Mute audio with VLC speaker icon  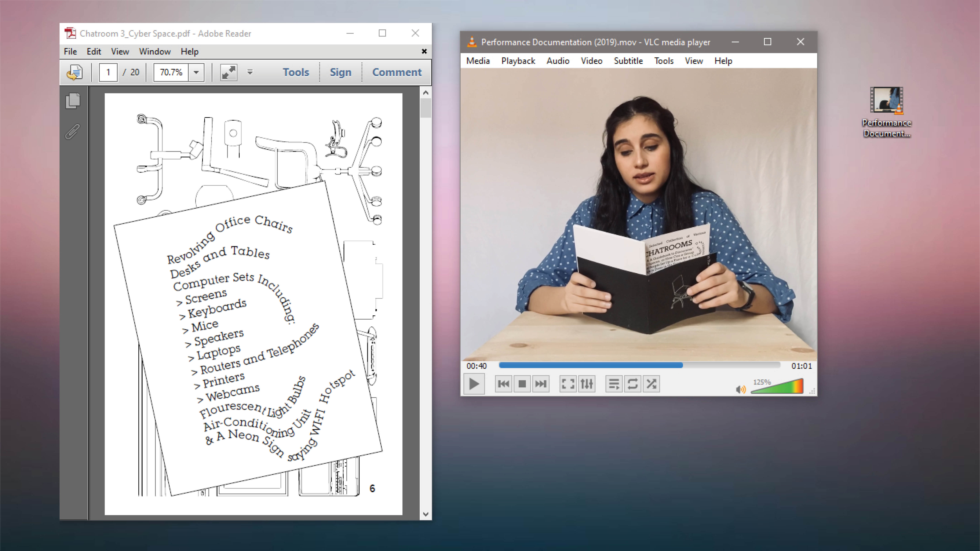coord(740,389)
